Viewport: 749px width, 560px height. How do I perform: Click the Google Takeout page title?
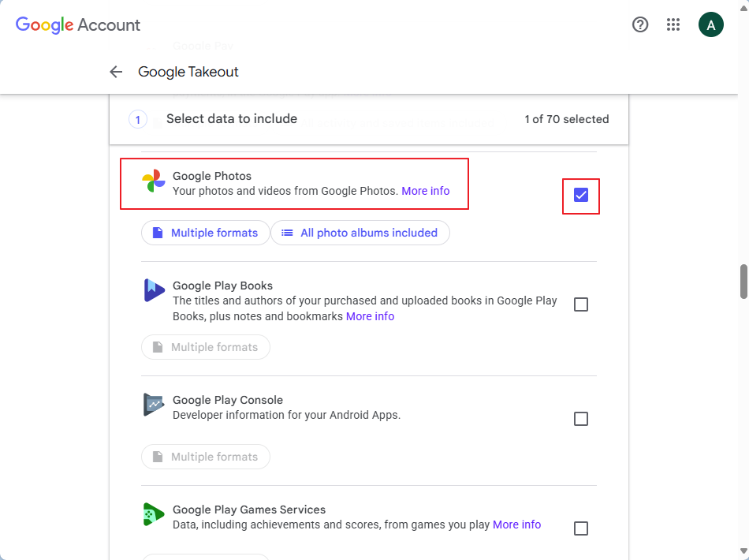pos(188,72)
